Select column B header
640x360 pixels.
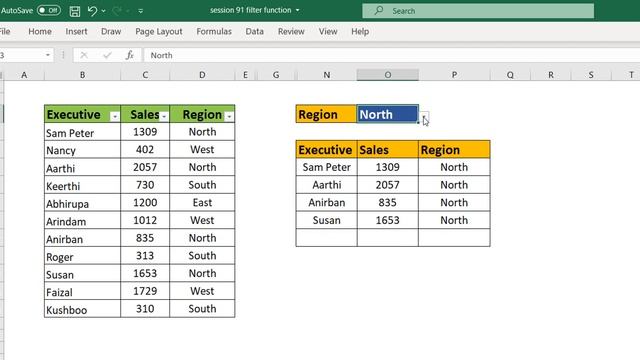(x=82, y=75)
